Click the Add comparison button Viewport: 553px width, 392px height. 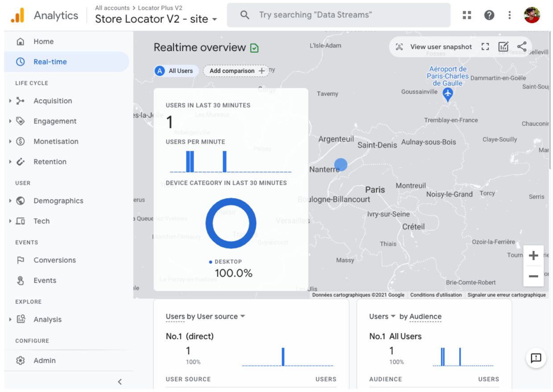(236, 71)
